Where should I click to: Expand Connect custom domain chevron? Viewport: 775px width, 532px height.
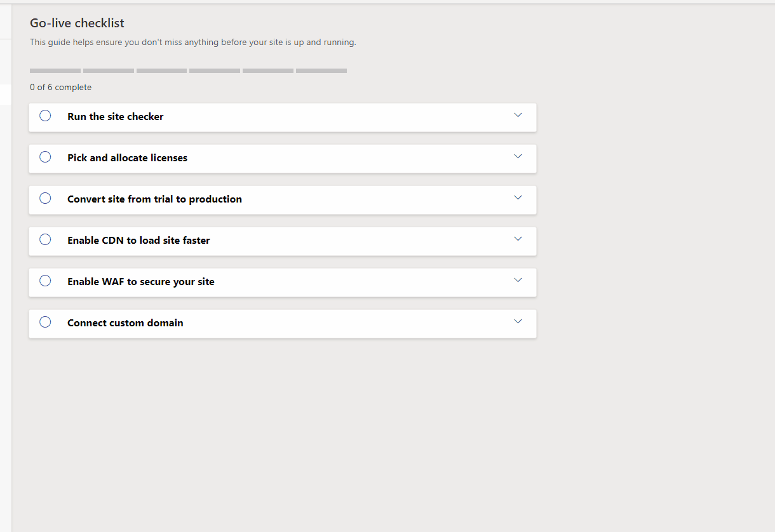(x=518, y=321)
